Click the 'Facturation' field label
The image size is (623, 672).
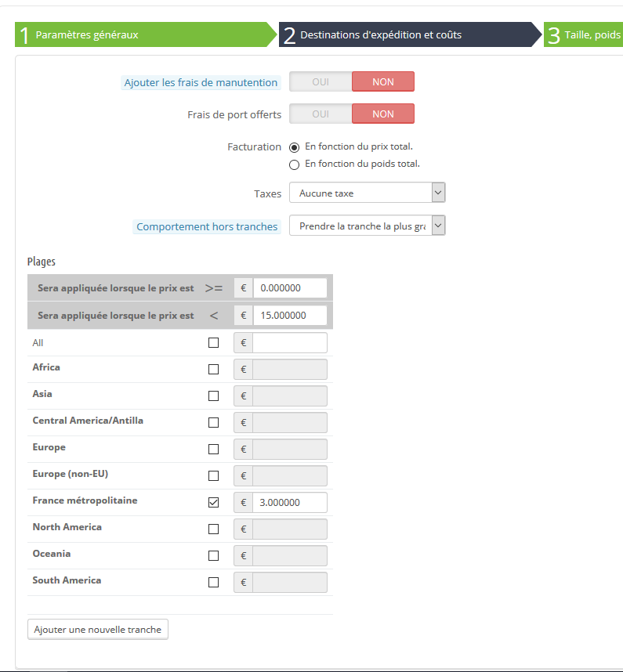click(254, 147)
